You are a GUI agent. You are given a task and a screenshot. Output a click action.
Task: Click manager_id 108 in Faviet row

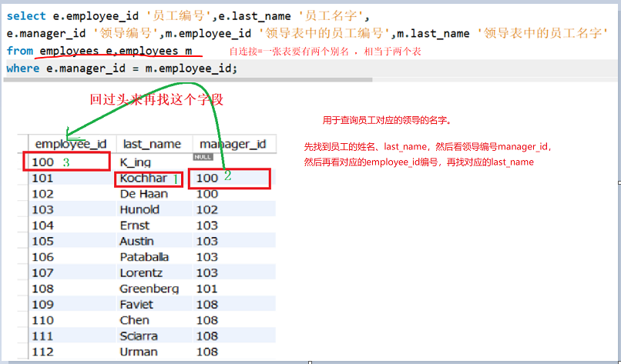pyautogui.click(x=234, y=305)
